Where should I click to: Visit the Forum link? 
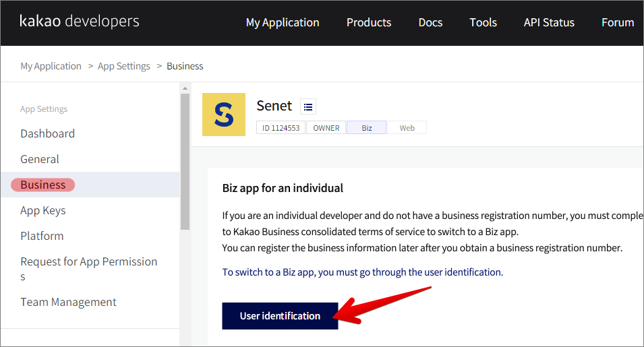(617, 22)
